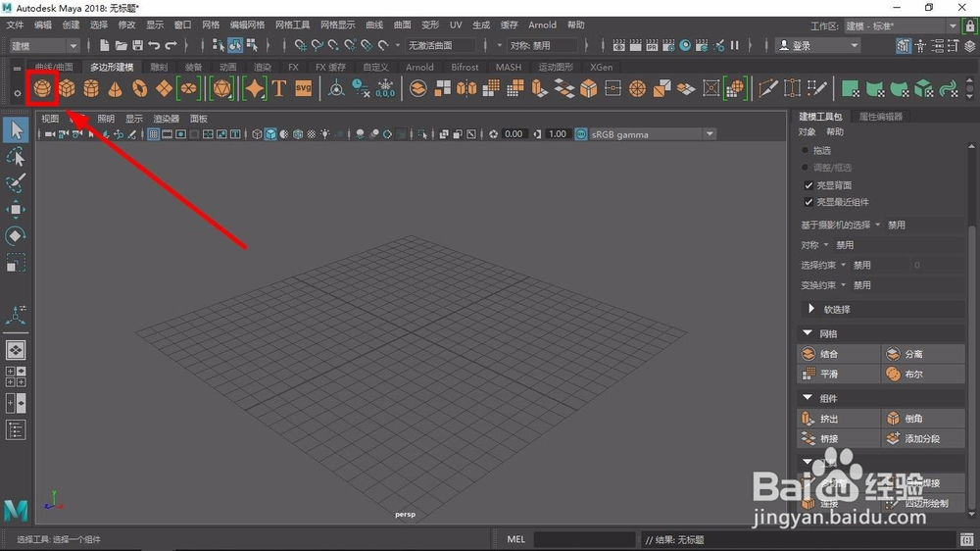Click the Extrude (挤出) button
The width and height of the screenshot is (980, 551).
[838, 419]
